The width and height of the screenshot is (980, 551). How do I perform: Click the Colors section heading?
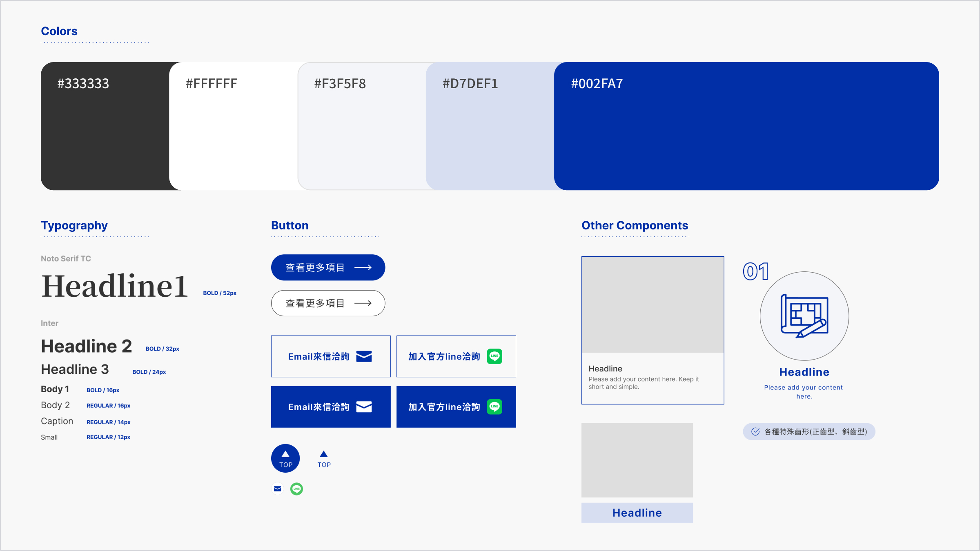pos(59,31)
